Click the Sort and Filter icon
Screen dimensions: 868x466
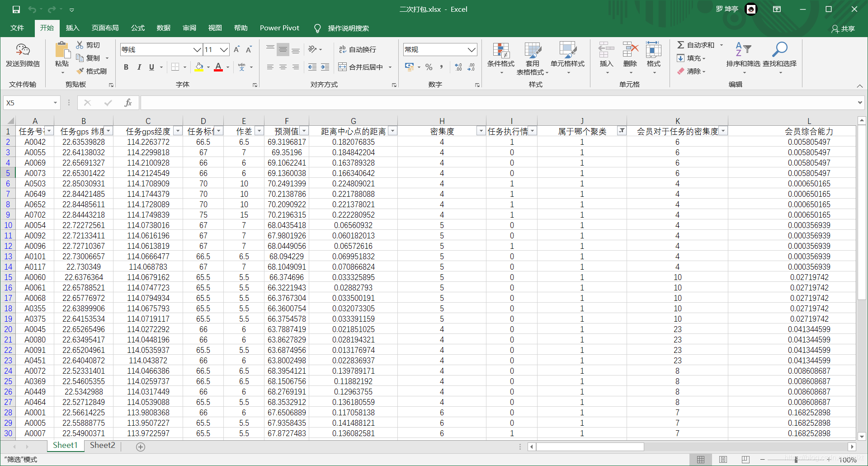coord(743,49)
